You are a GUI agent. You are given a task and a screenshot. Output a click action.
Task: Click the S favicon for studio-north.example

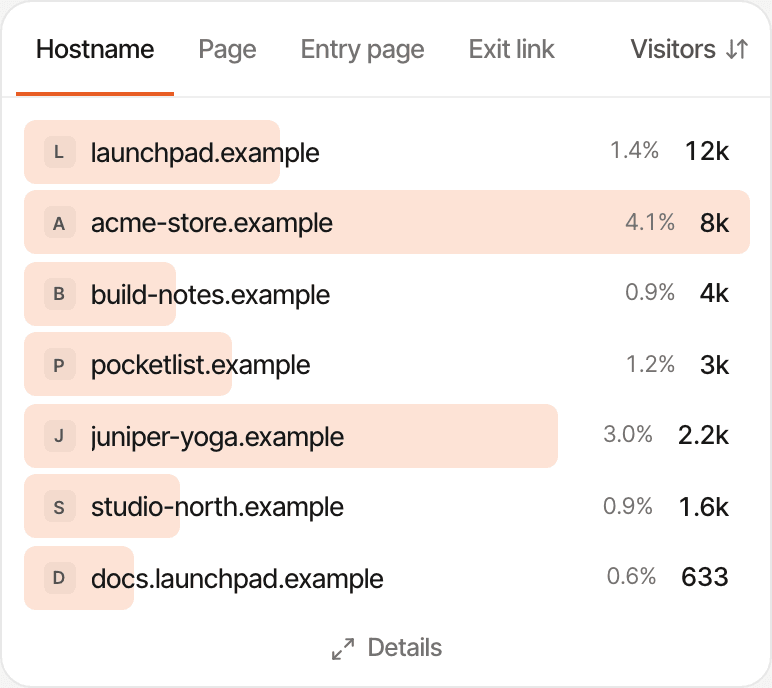coord(60,506)
